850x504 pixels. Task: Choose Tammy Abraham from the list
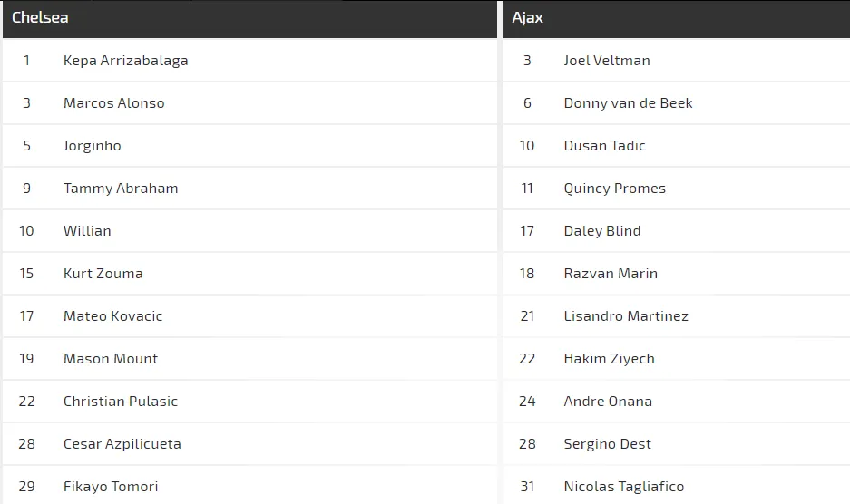121,189
